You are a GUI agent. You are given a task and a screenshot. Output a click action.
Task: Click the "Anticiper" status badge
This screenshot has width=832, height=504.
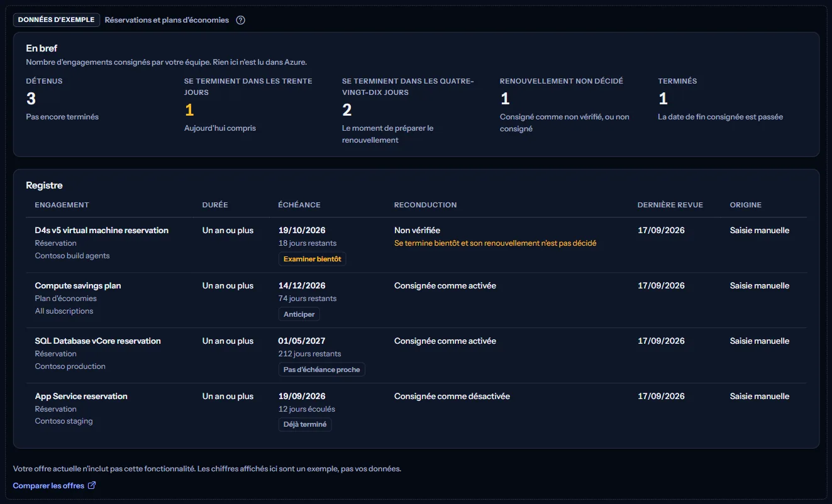[x=299, y=314]
